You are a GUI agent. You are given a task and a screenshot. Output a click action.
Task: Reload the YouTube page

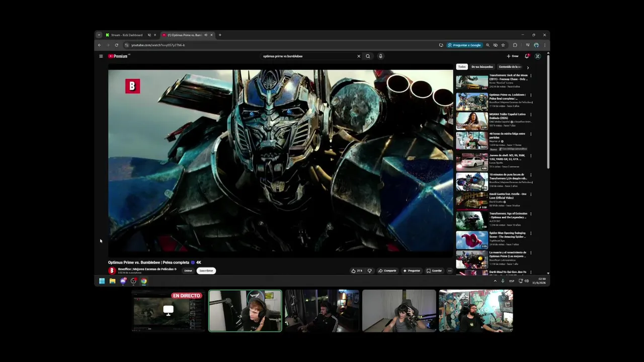click(x=116, y=45)
